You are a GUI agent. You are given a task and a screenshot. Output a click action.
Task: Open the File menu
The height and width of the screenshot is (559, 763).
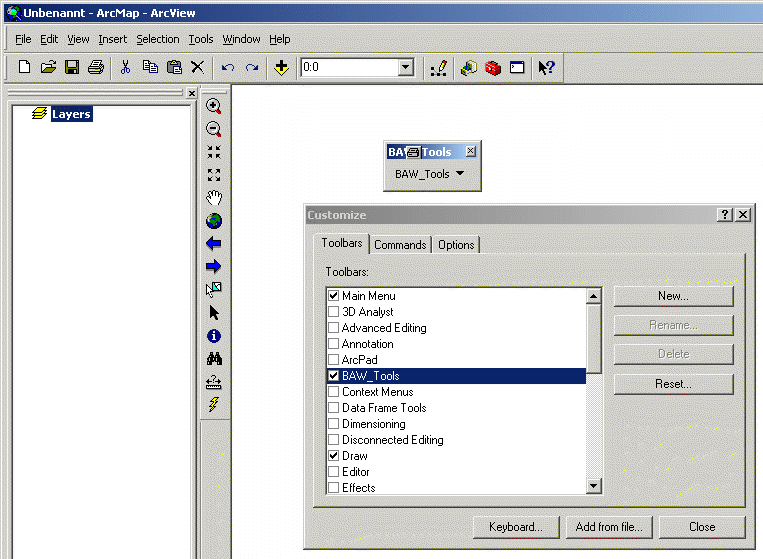click(x=23, y=39)
